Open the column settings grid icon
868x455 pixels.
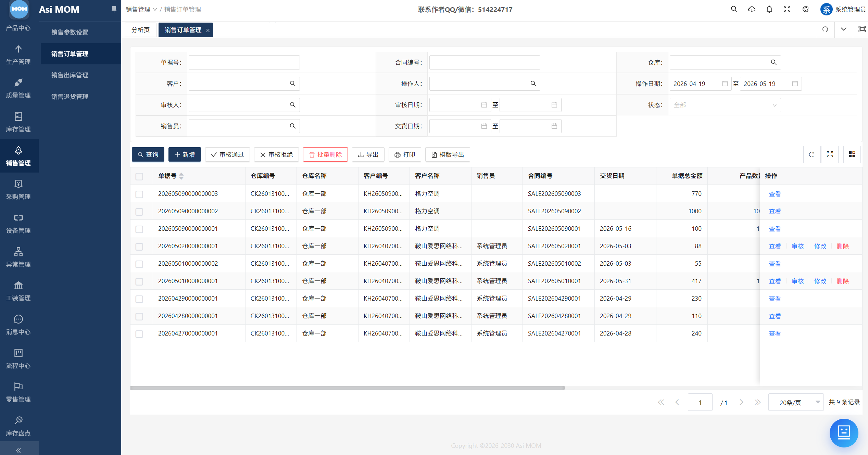(x=852, y=155)
